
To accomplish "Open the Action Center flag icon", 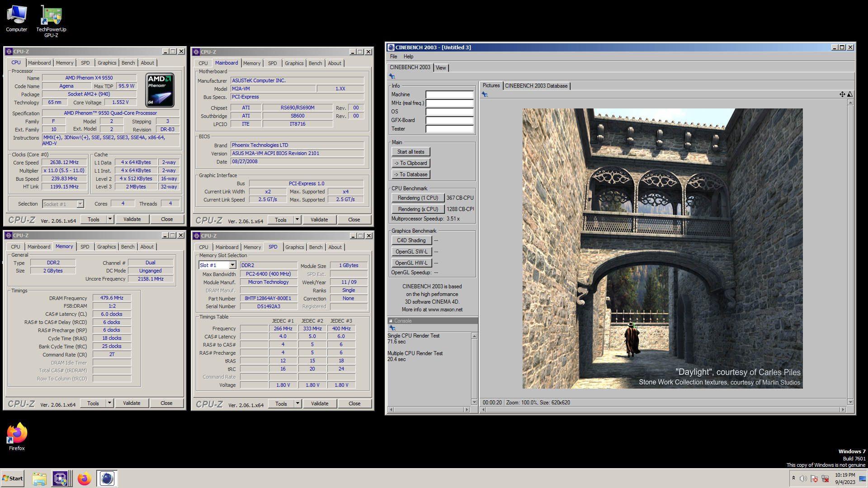I will 814,479.
